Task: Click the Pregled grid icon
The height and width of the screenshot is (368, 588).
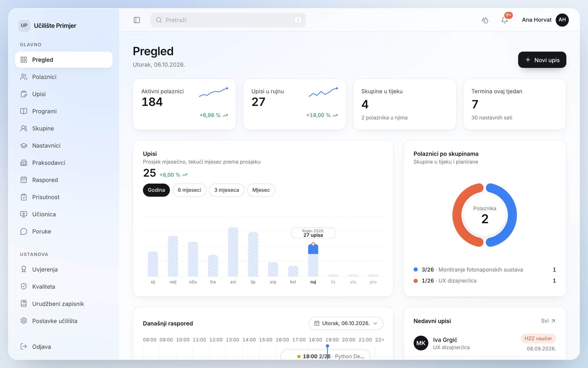Action: tap(24, 60)
